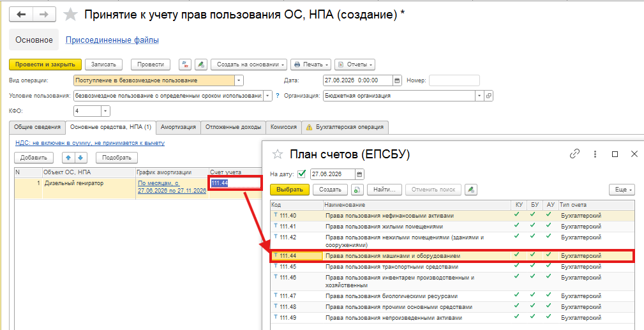The height and width of the screenshot is (330, 644).
Task: Select account row 111.41 жилыми помещениями
Action: click(x=451, y=226)
